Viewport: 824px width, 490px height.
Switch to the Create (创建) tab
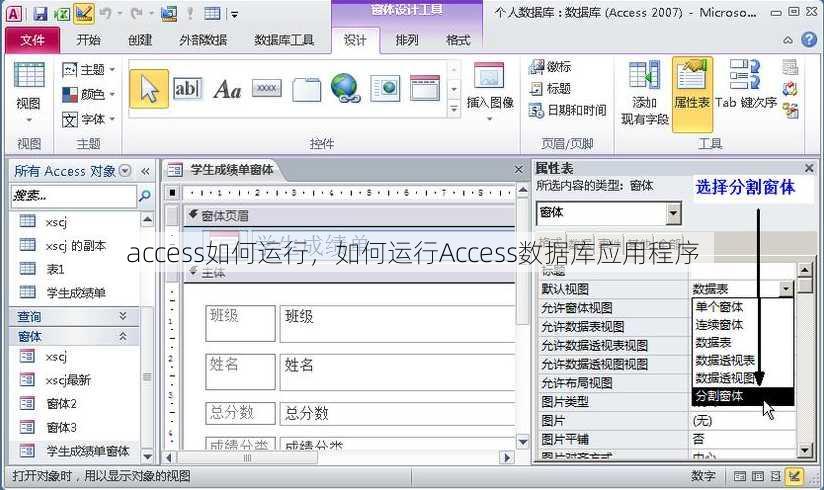click(139, 40)
